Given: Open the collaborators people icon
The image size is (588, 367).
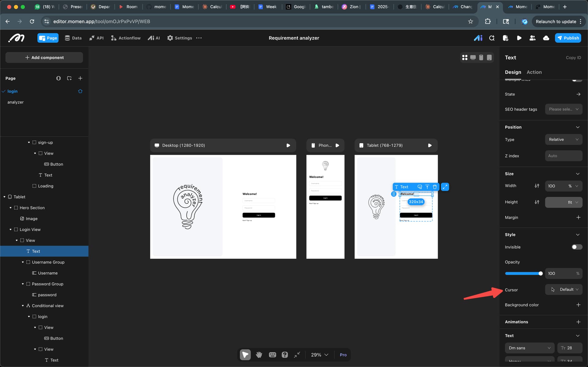Looking at the screenshot, I should pyautogui.click(x=532, y=38).
